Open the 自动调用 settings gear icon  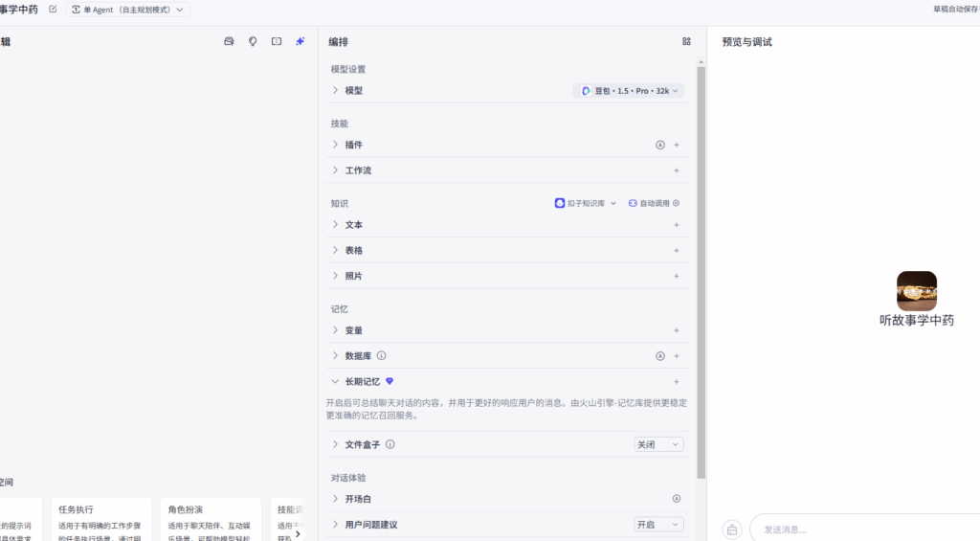click(x=676, y=203)
